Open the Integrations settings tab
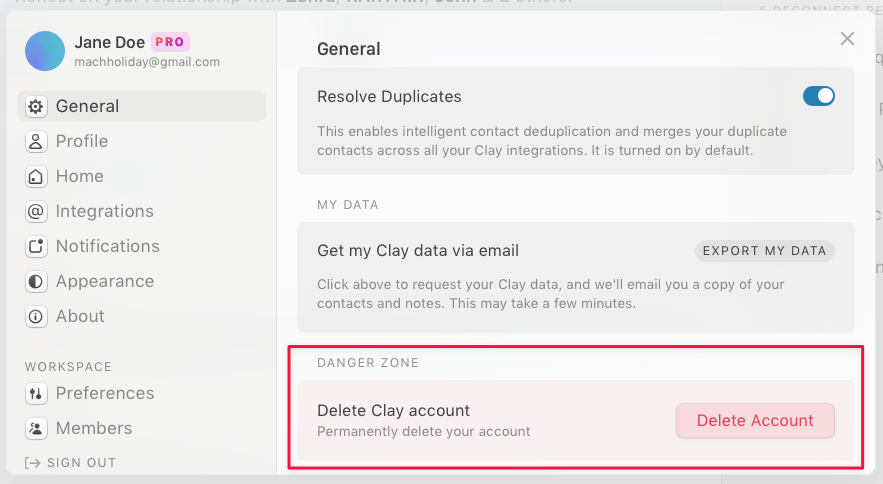 tap(104, 211)
